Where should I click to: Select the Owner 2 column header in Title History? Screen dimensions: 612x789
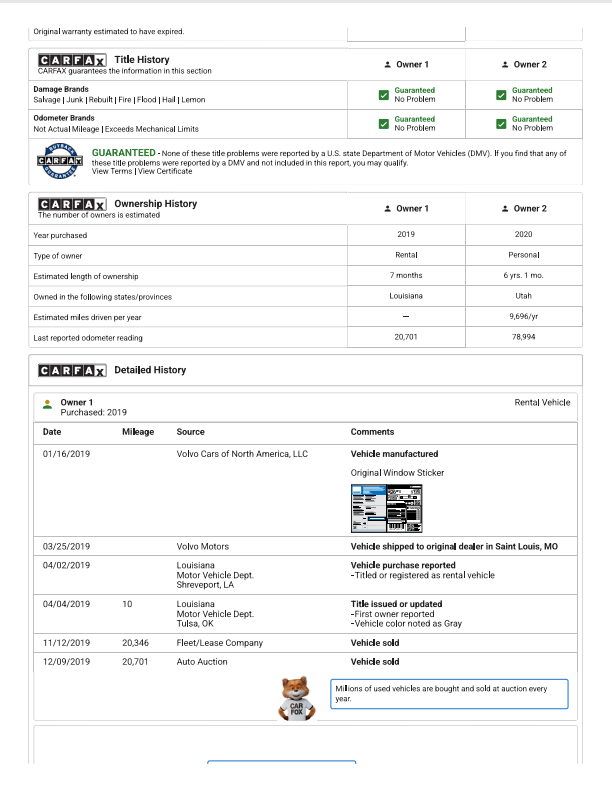pyautogui.click(x=527, y=65)
